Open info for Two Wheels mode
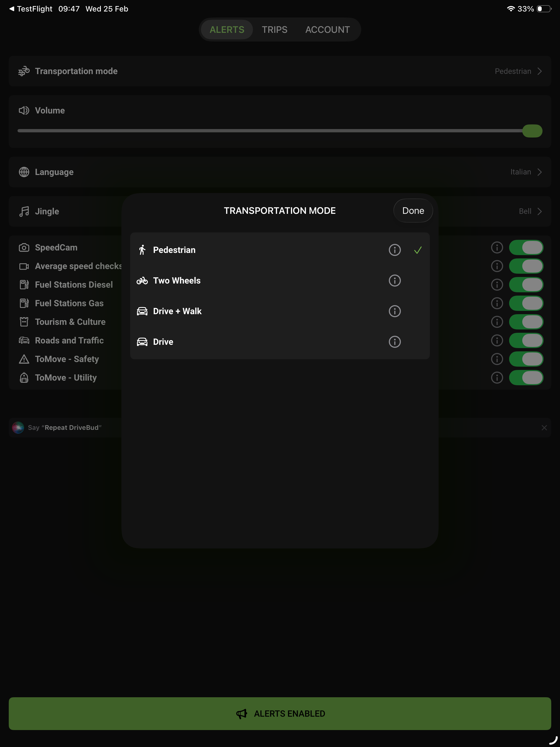560x747 pixels. (395, 281)
